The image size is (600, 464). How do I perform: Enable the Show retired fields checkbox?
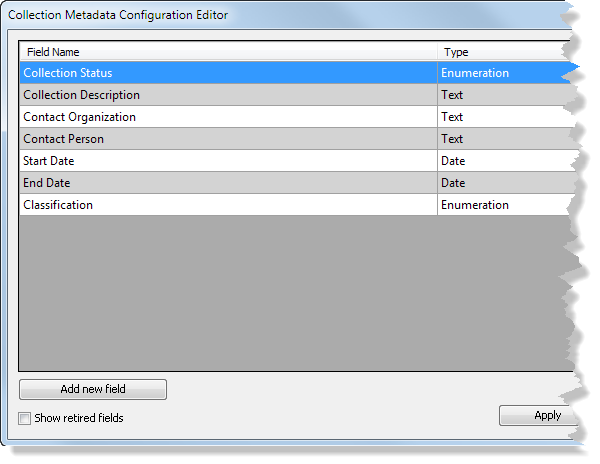coord(24,418)
